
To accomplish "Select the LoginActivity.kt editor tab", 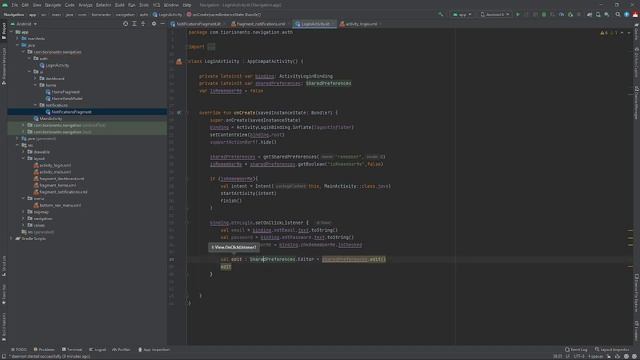I will [314, 24].
